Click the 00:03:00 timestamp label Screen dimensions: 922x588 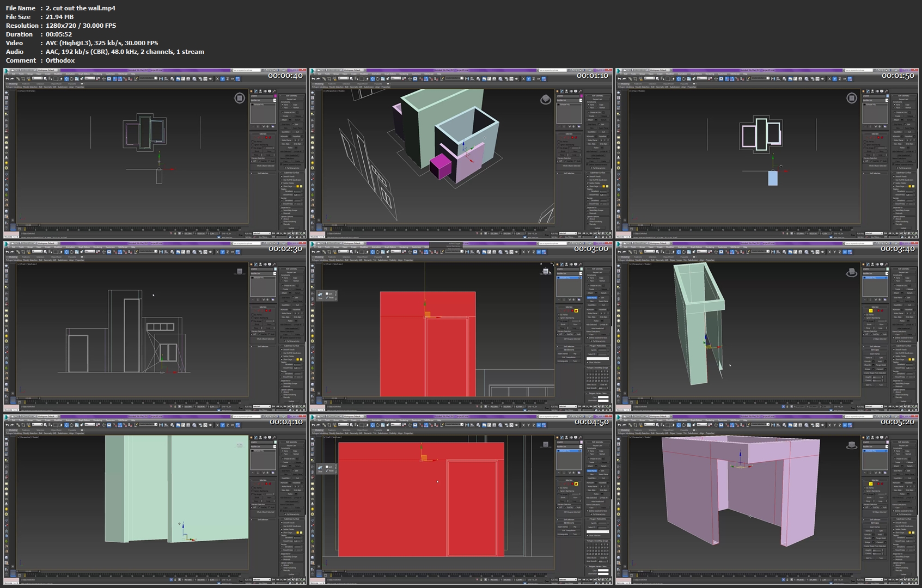(591, 249)
